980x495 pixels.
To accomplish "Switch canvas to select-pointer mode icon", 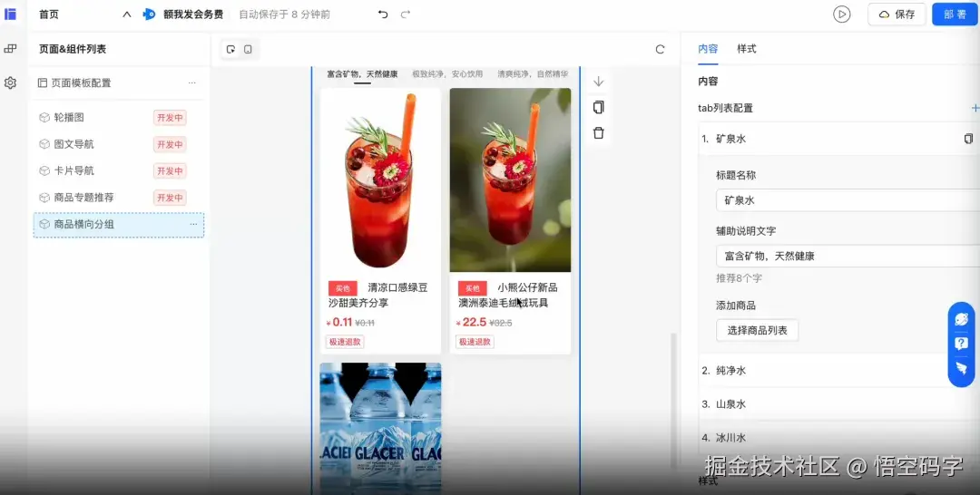I will pos(230,49).
